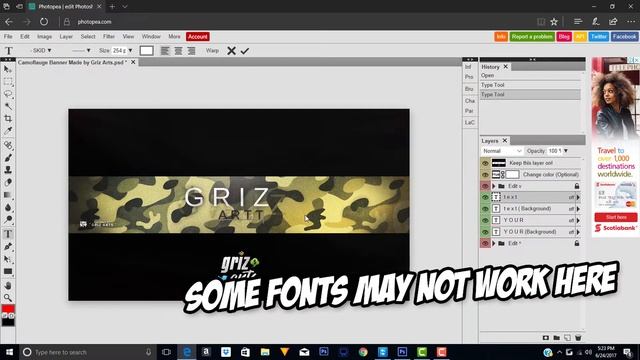Cancel text edit with X icon
This screenshot has width=640, height=360.
tap(231, 51)
